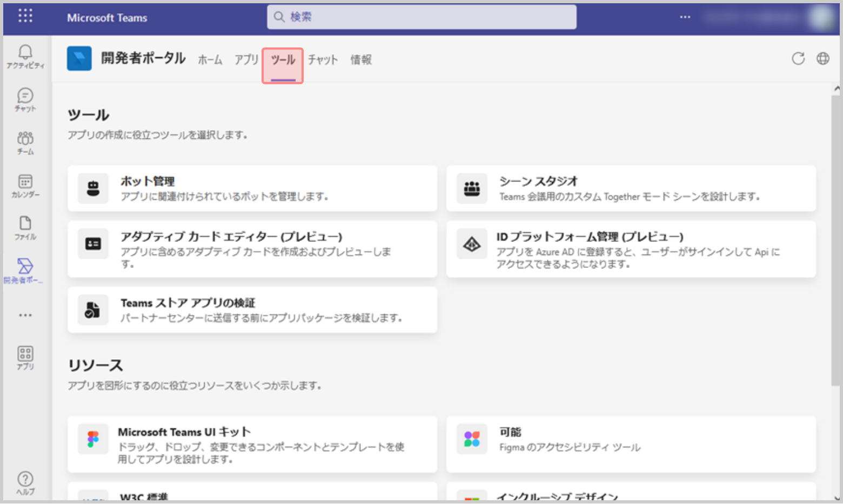Click the scrollbar up arrow
Image resolution: width=843 pixels, height=504 pixels.
coord(837,88)
